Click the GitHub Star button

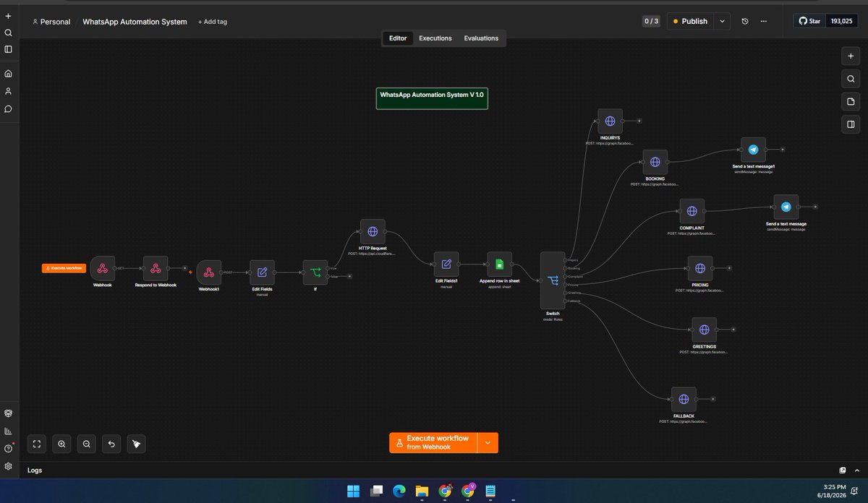(809, 22)
